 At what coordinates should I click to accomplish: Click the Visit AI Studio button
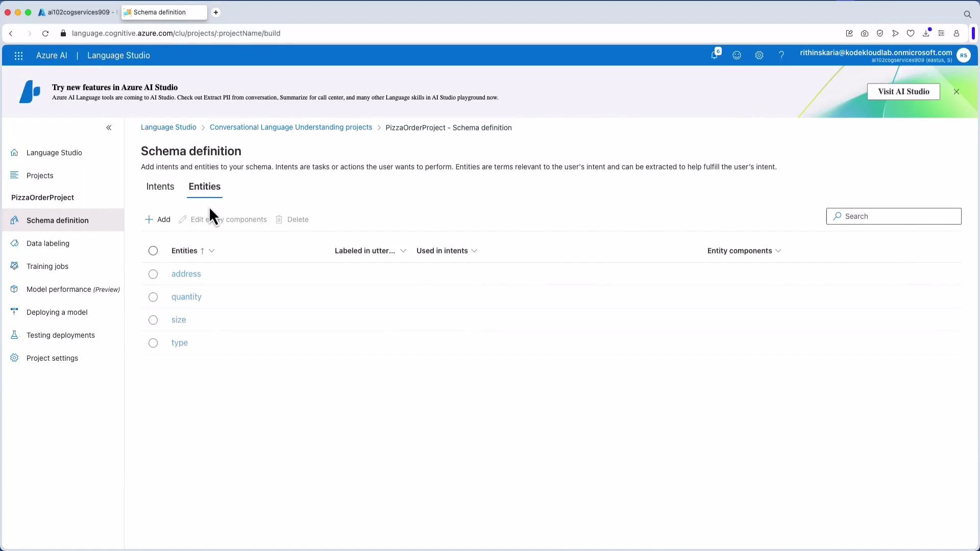point(903,91)
